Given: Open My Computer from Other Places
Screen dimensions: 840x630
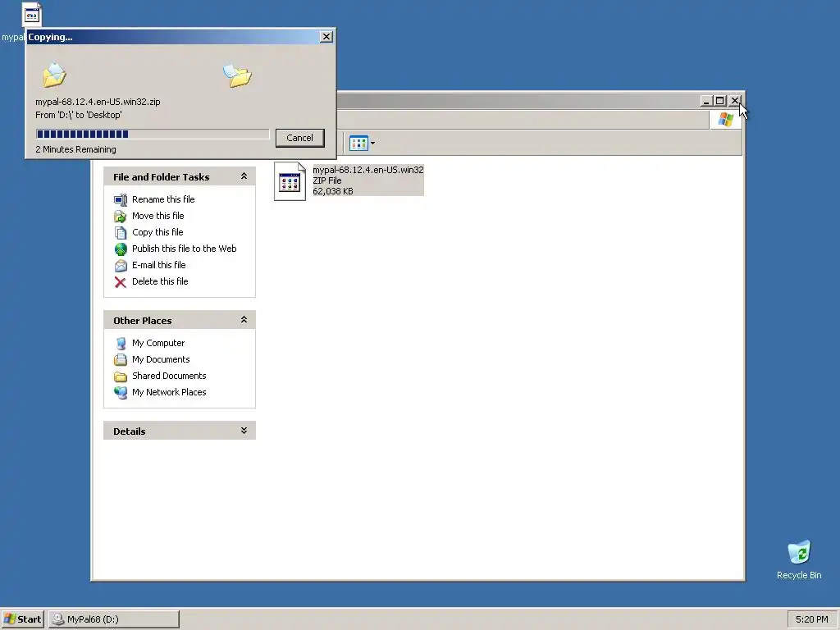Looking at the screenshot, I should [158, 343].
